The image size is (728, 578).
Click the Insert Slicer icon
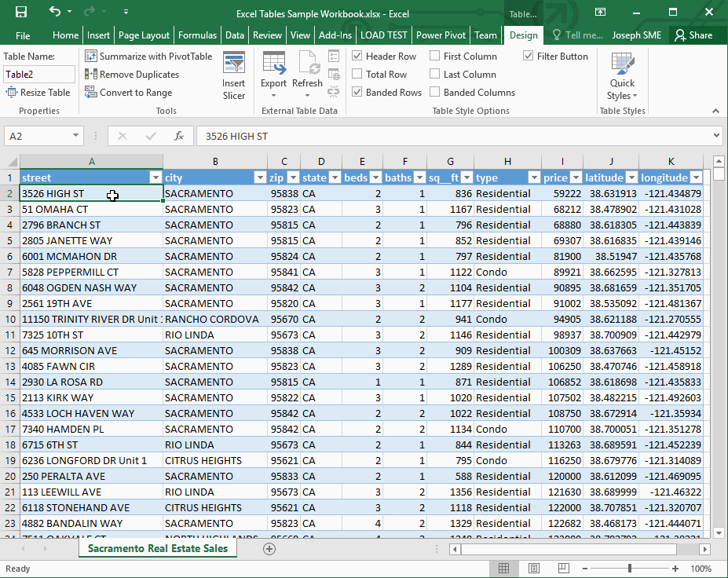click(233, 75)
